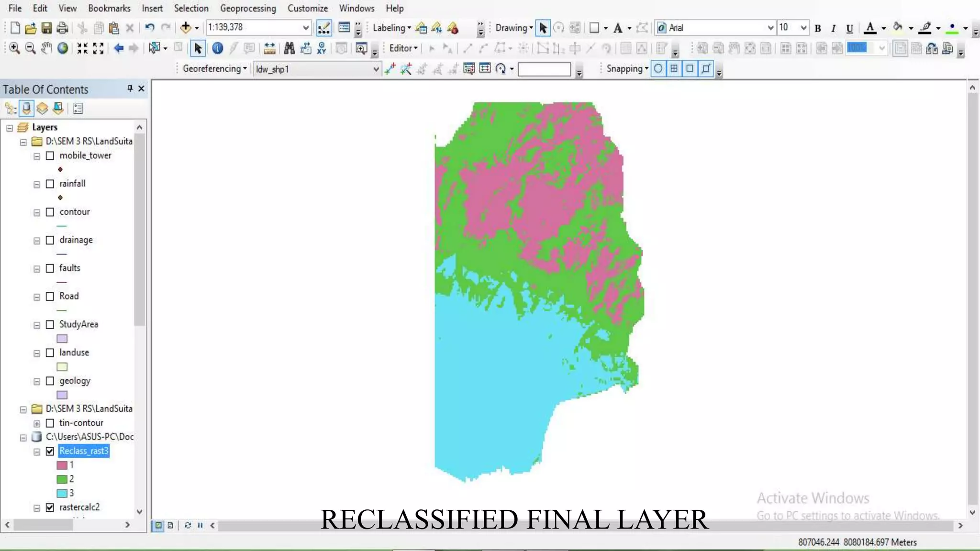
Task: Uncheck the Reclass_rast3 layer
Action: point(50,452)
